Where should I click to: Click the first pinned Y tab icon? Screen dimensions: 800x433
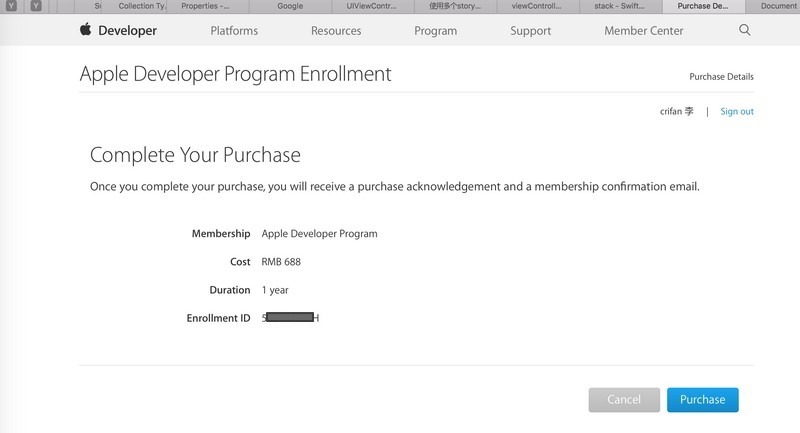[x=11, y=6]
